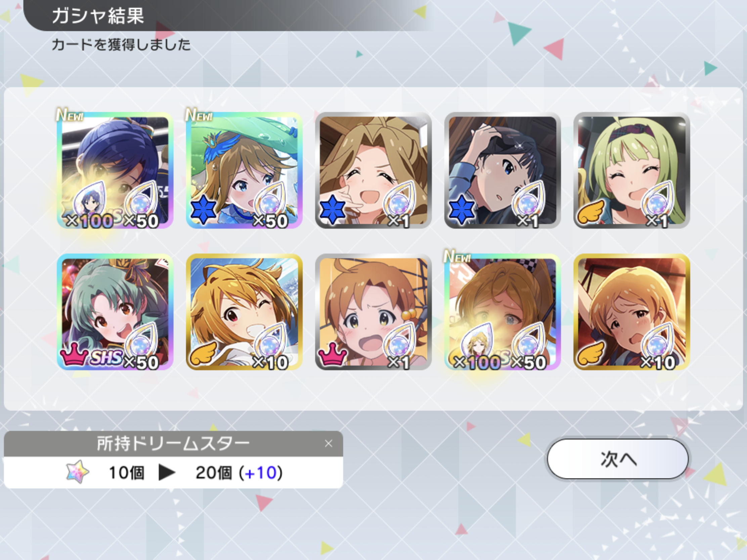Tap the rainbow Dream Star icon
The image size is (747, 560).
coord(78,472)
